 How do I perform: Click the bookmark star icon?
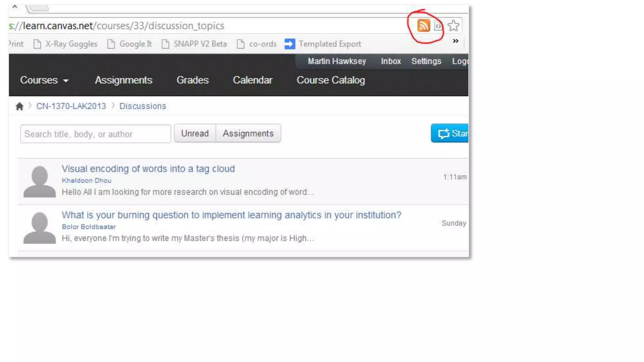[453, 25]
